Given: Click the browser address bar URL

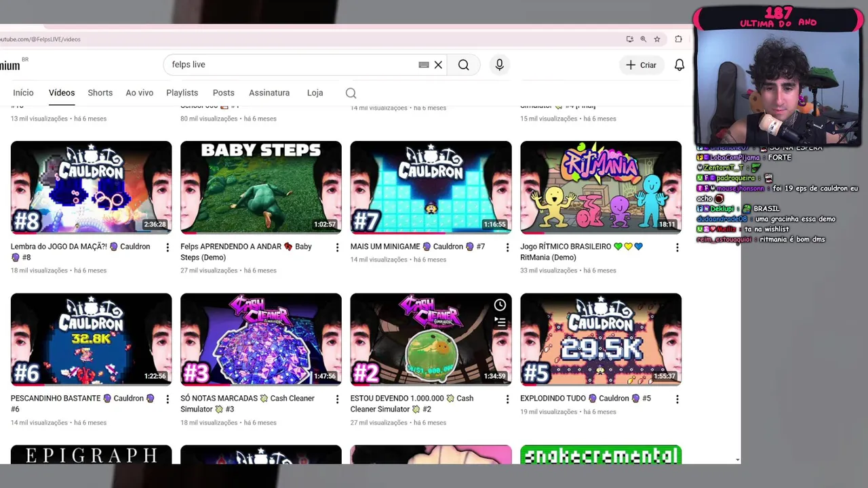Looking at the screenshot, I should click(41, 39).
